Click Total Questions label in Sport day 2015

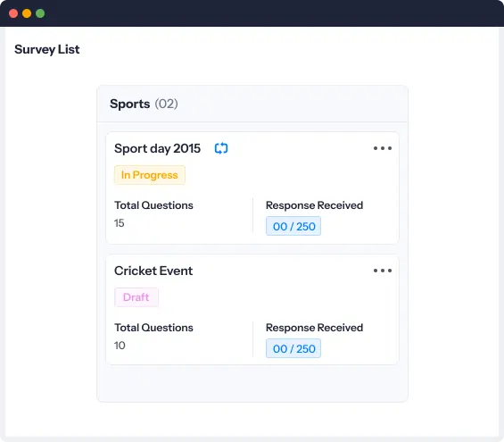(153, 205)
